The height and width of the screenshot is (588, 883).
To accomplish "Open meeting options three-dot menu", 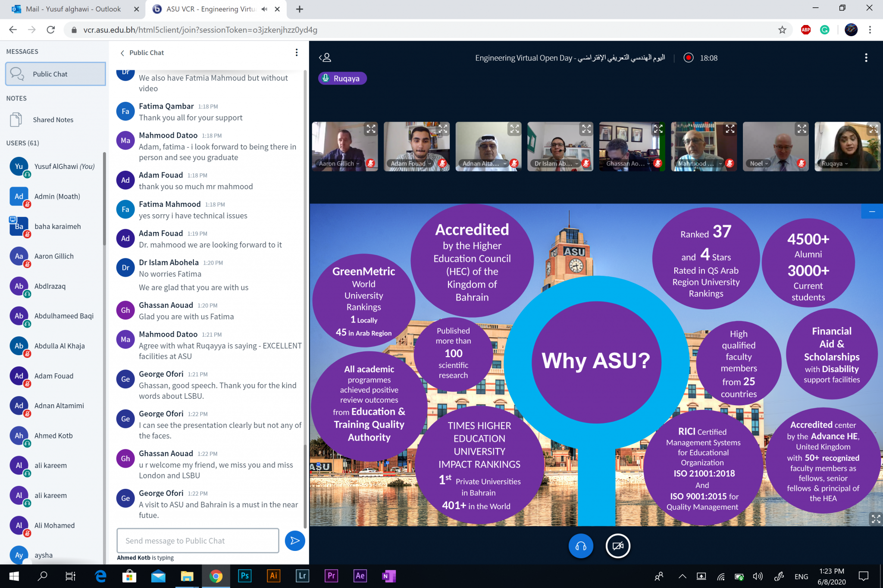I will coord(866,58).
